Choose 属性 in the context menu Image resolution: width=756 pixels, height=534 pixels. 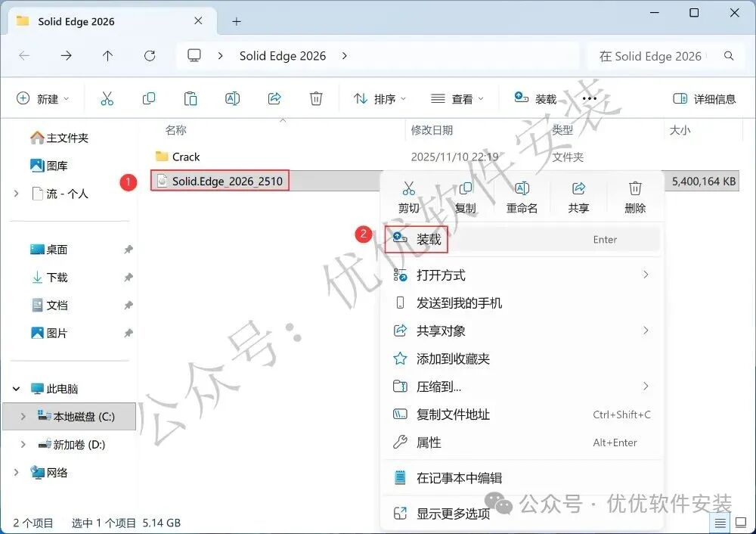[522, 442]
